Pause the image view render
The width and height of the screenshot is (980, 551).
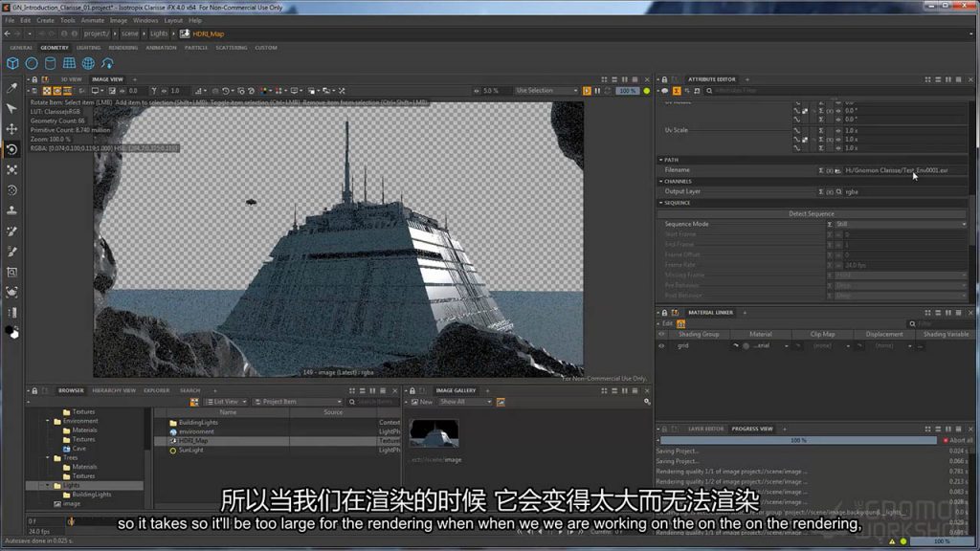pyautogui.click(x=597, y=91)
